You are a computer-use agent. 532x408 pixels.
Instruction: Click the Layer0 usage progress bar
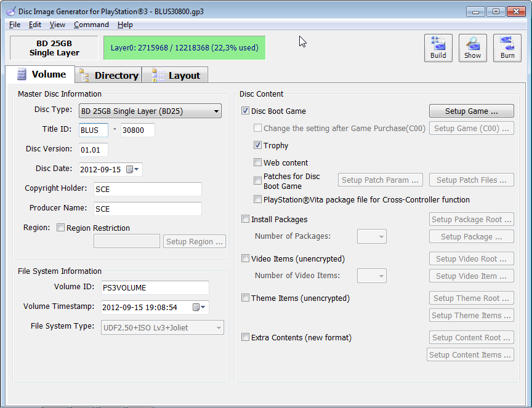point(184,48)
